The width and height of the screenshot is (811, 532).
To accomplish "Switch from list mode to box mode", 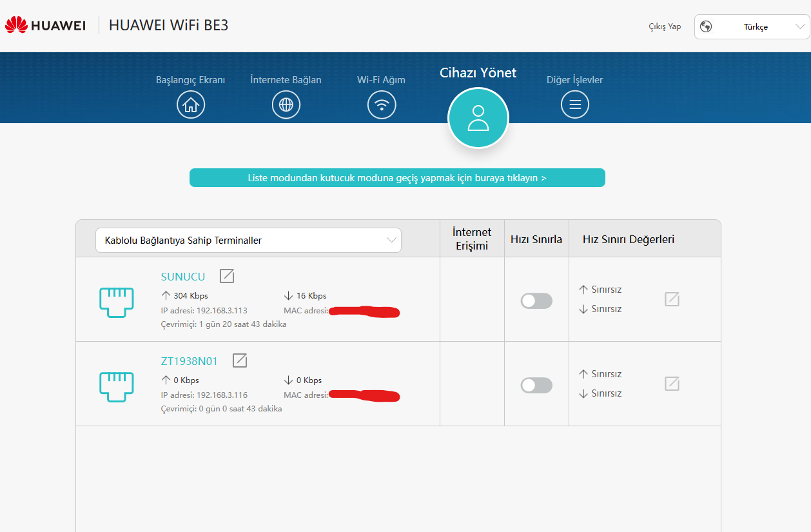I will (397, 178).
